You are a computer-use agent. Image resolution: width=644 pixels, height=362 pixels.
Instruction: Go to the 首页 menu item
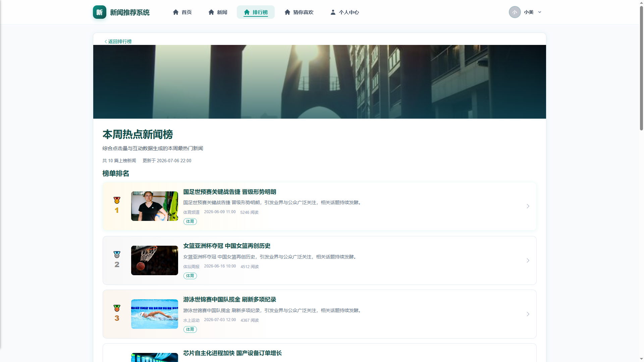pyautogui.click(x=182, y=12)
